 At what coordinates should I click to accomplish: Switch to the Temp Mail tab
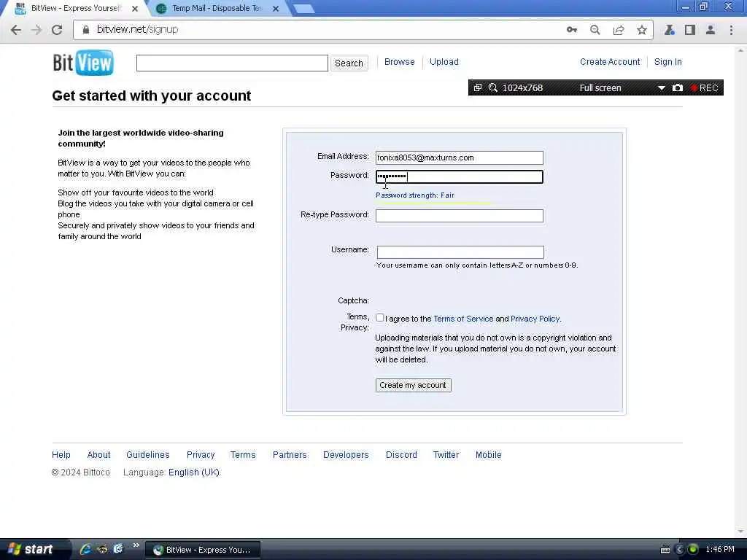point(217,9)
